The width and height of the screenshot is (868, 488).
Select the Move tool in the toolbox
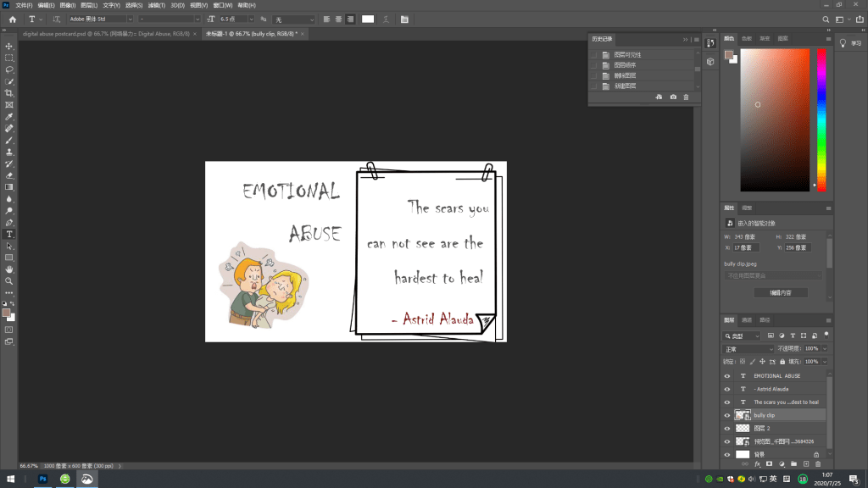point(9,46)
